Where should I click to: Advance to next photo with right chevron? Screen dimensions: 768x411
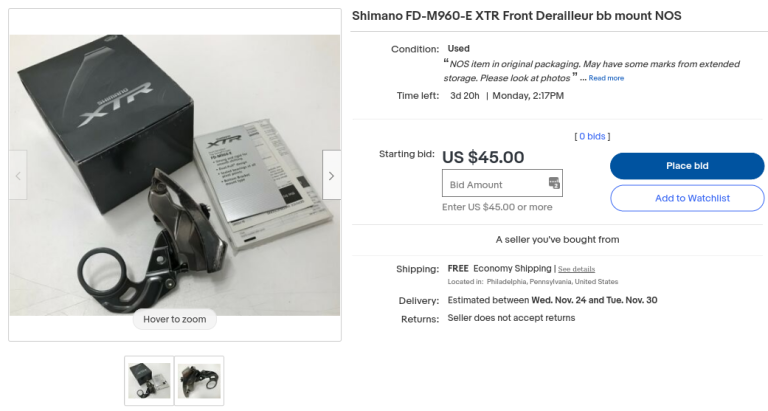click(331, 175)
